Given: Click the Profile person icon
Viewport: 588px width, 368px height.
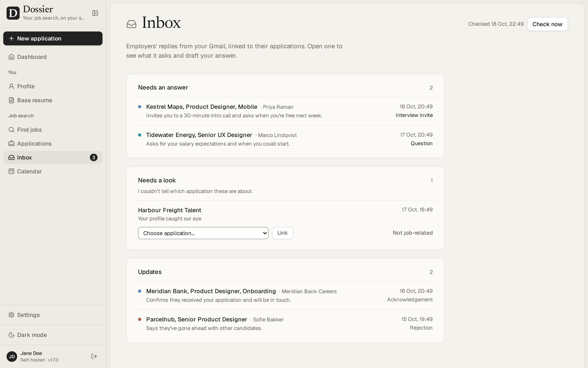Looking at the screenshot, I should pyautogui.click(x=11, y=86).
